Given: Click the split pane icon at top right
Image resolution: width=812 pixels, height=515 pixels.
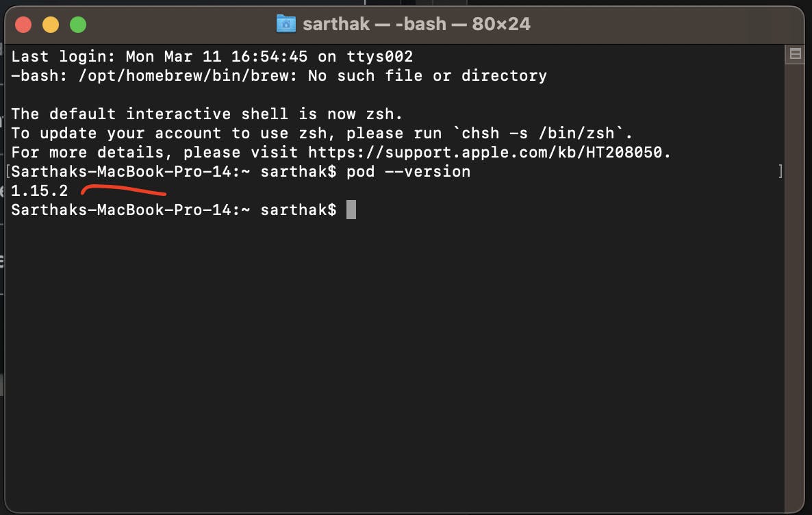Looking at the screenshot, I should click(x=796, y=54).
